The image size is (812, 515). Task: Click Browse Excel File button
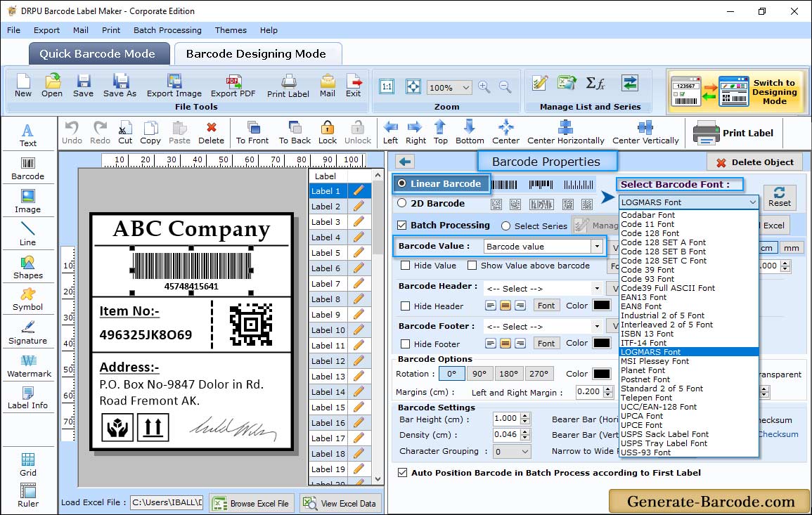click(x=252, y=504)
